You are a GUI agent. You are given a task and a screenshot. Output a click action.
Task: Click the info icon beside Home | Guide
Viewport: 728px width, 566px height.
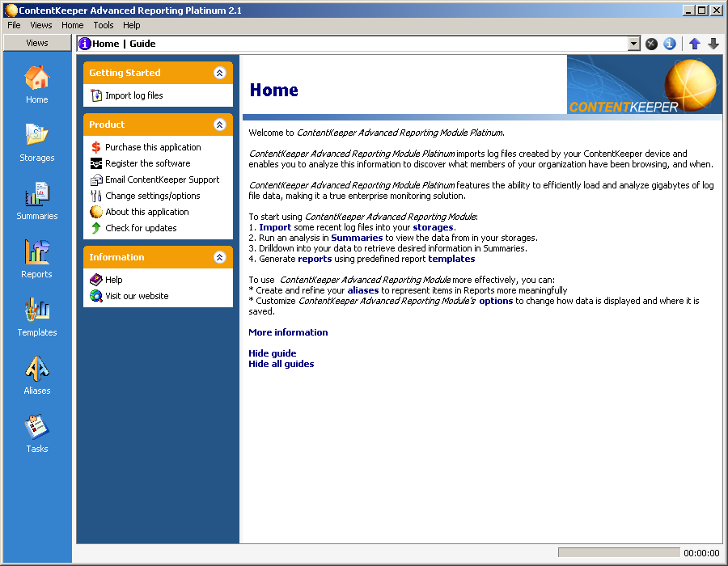tap(85, 44)
